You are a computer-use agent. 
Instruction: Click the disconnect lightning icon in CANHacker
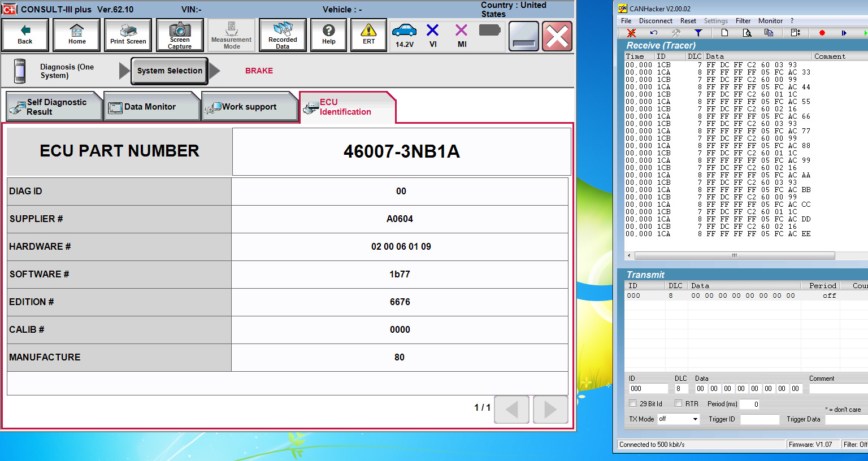[631, 33]
